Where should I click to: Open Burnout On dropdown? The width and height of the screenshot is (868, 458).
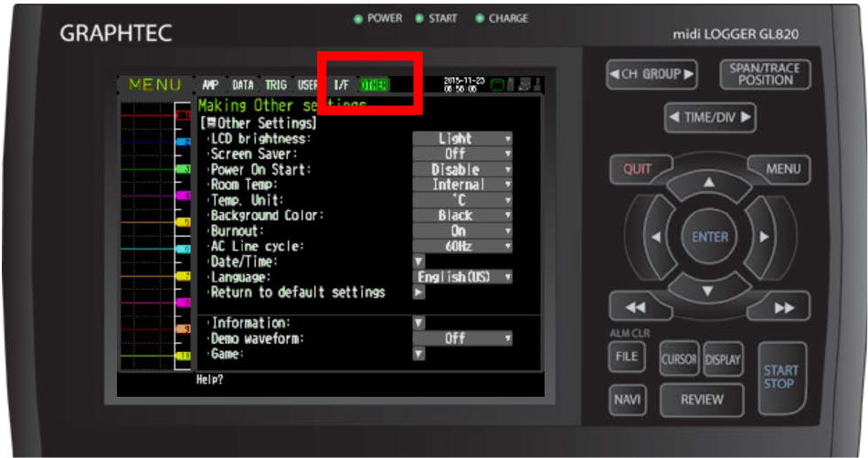point(462,231)
